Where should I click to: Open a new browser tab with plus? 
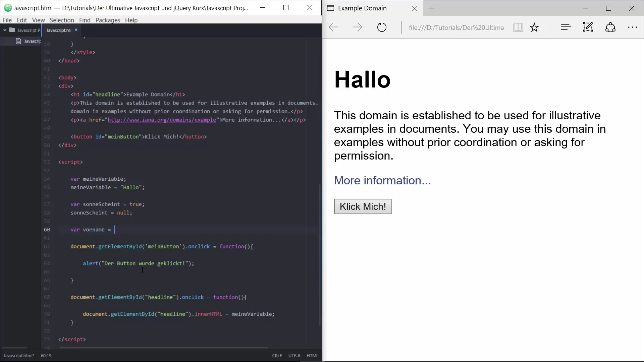pos(431,8)
